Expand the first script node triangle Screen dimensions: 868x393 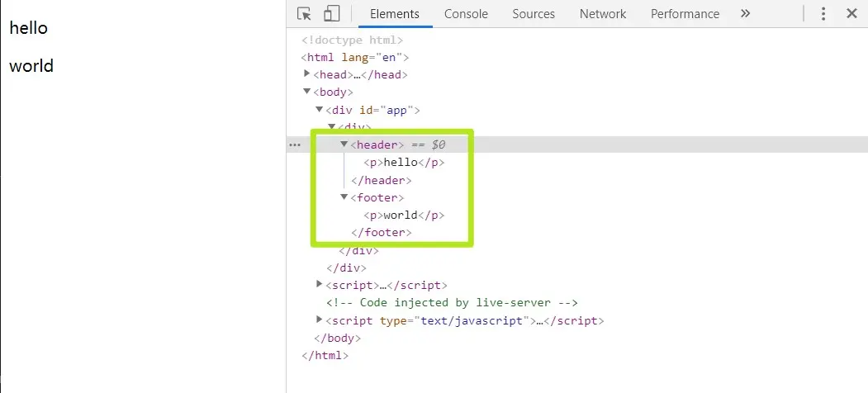pyautogui.click(x=320, y=284)
